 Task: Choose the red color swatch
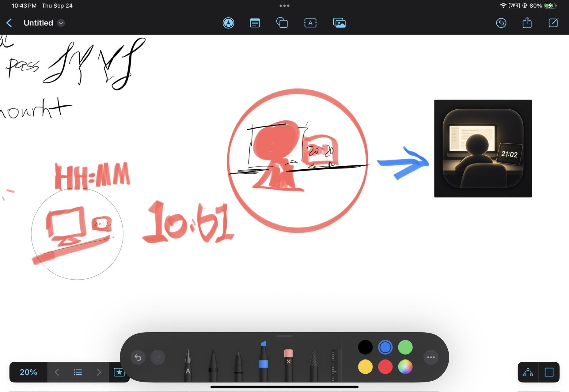(385, 367)
